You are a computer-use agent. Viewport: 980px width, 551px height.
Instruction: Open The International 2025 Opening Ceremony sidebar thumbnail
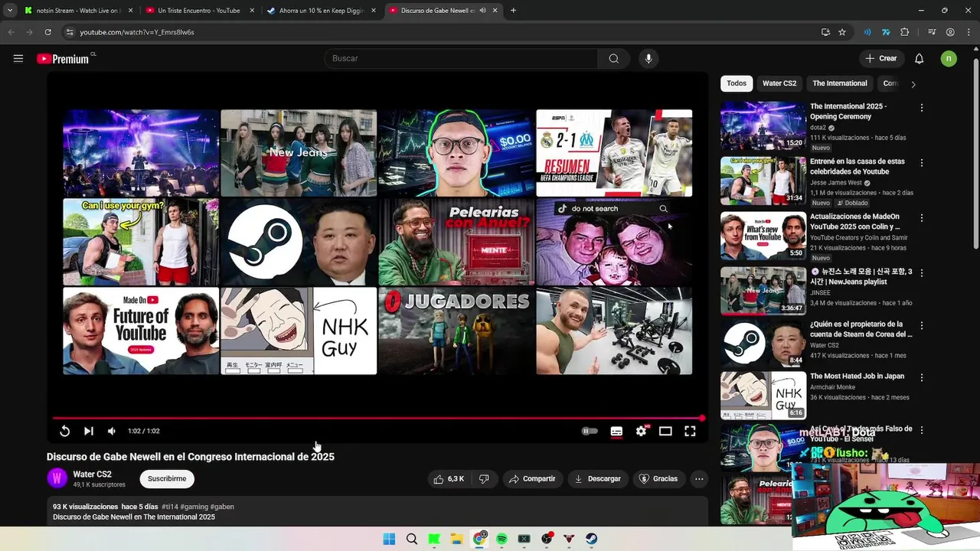(763, 126)
